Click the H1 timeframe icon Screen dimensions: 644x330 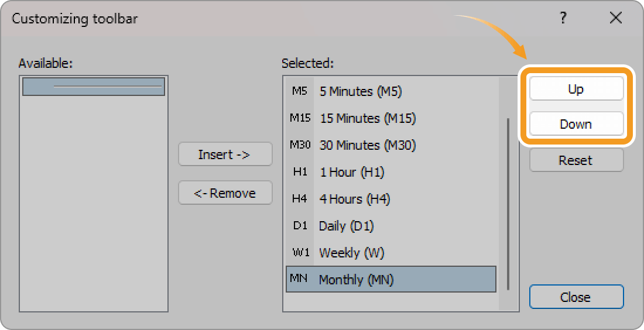tap(300, 172)
